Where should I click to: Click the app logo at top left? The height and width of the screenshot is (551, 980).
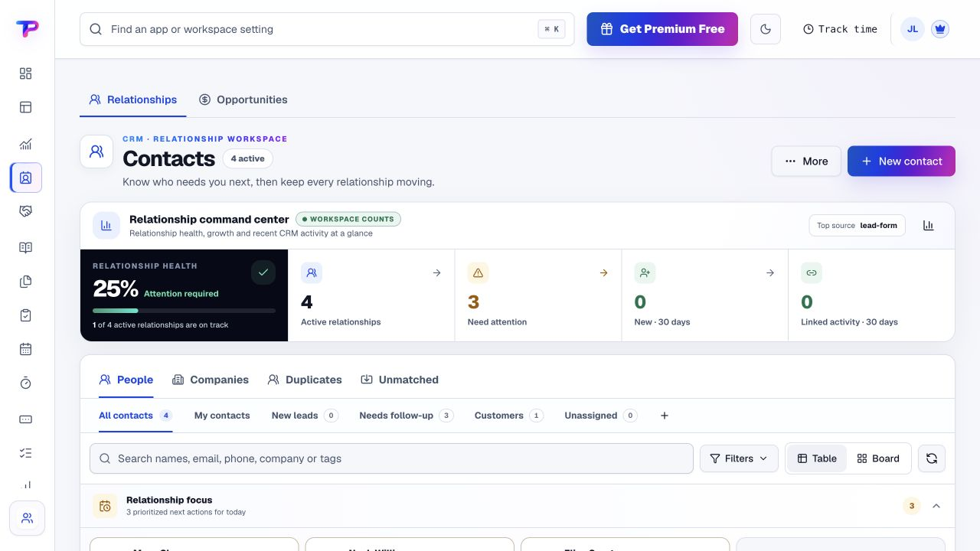point(27,29)
